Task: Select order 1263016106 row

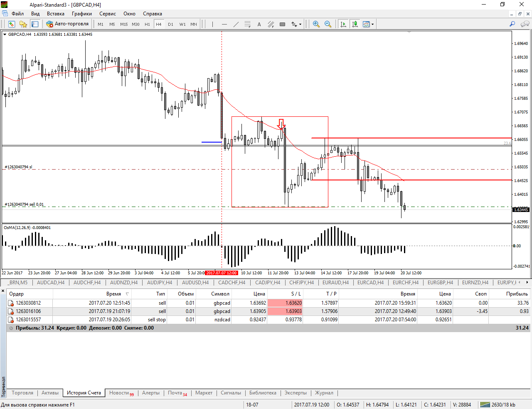Action: coord(268,311)
